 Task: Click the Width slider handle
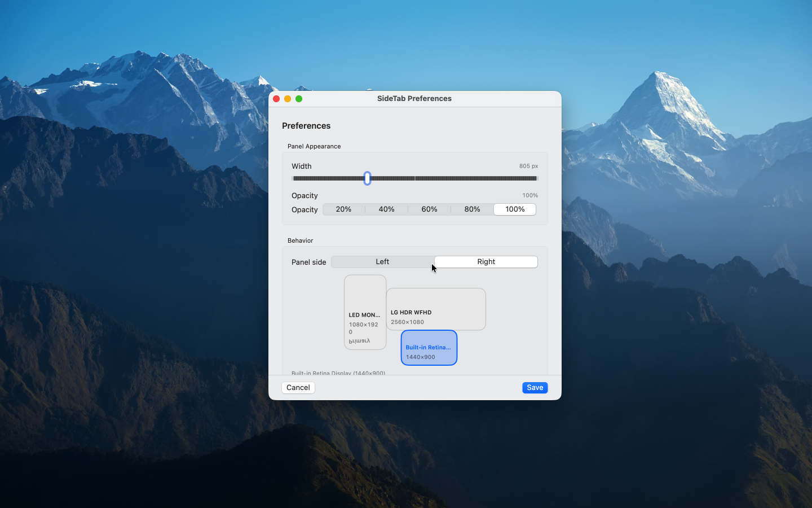tap(367, 178)
